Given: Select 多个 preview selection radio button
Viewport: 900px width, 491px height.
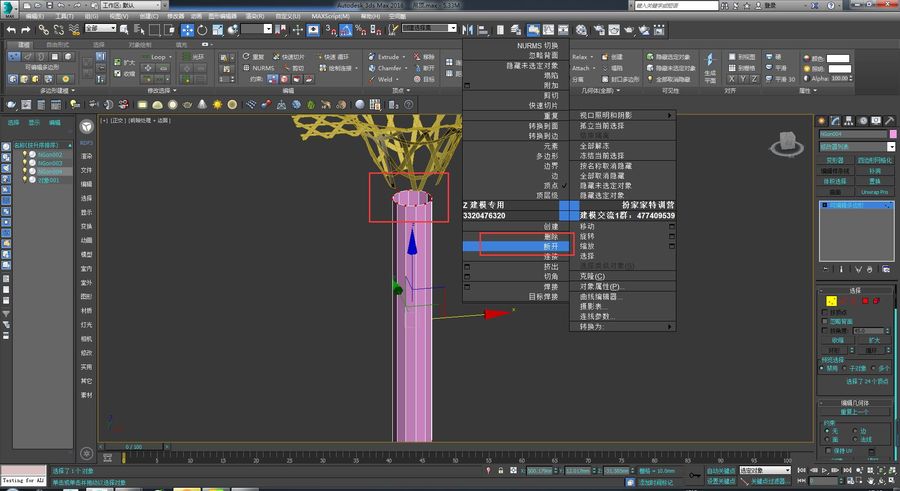Looking at the screenshot, I should [x=874, y=368].
